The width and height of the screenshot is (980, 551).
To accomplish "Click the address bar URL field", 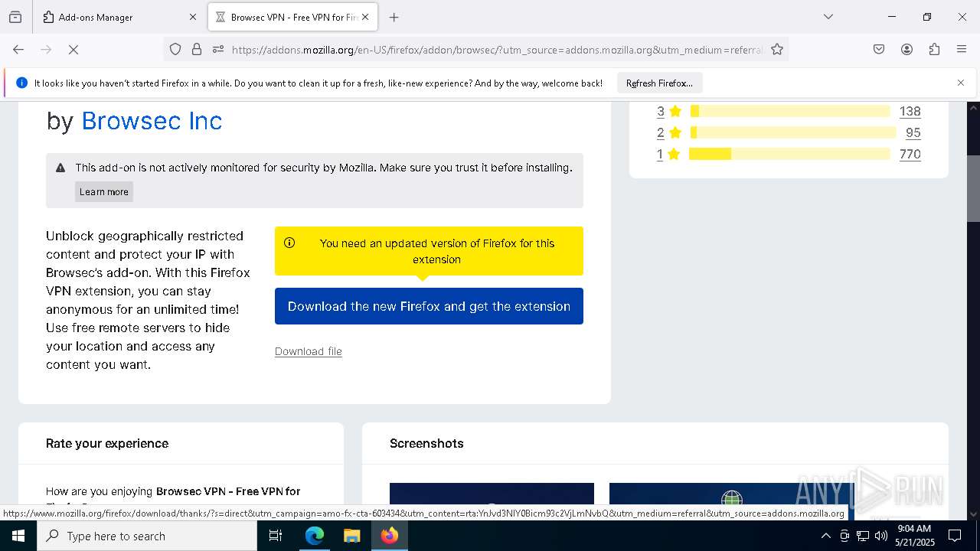I will coord(496,50).
